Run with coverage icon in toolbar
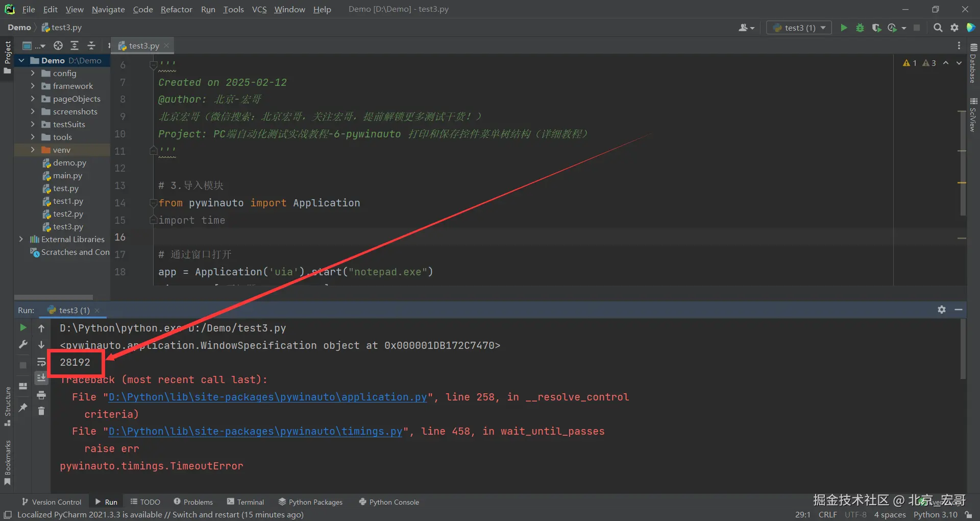980x521 pixels. pyautogui.click(x=876, y=28)
